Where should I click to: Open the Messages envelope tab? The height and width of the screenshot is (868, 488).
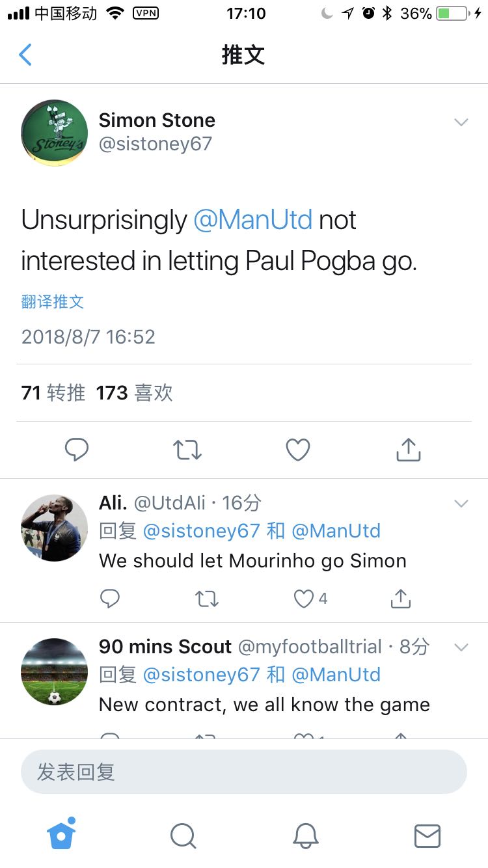click(427, 835)
